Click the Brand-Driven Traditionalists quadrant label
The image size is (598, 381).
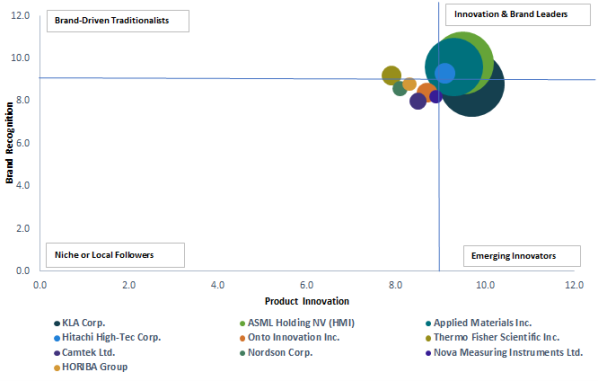pyautogui.click(x=118, y=21)
